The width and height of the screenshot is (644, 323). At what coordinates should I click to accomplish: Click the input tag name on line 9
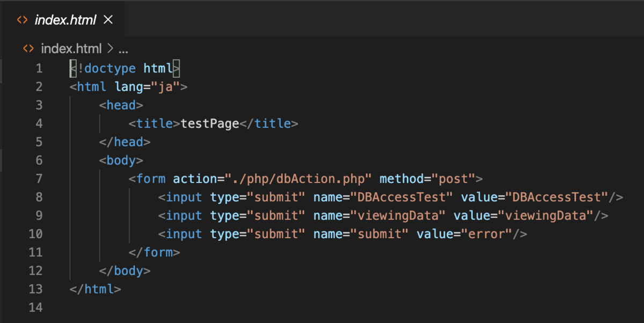click(184, 215)
